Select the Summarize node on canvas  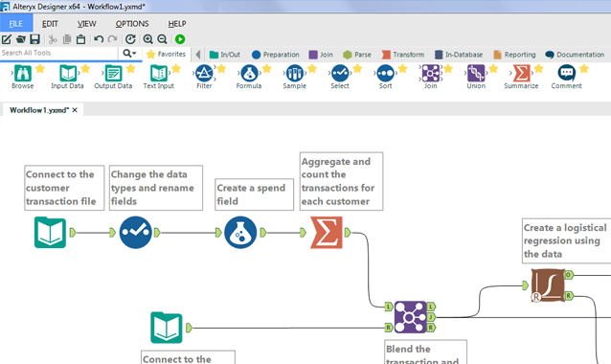[x=327, y=233]
